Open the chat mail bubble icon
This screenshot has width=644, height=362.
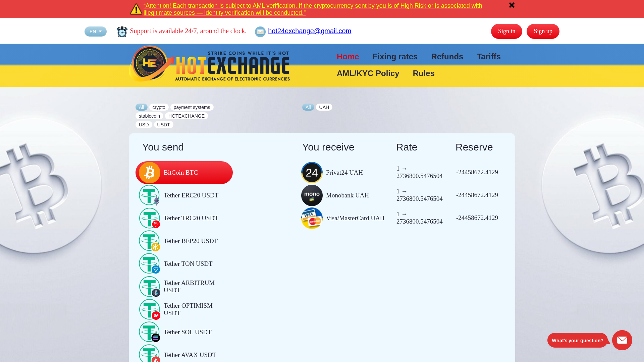pos(622,340)
